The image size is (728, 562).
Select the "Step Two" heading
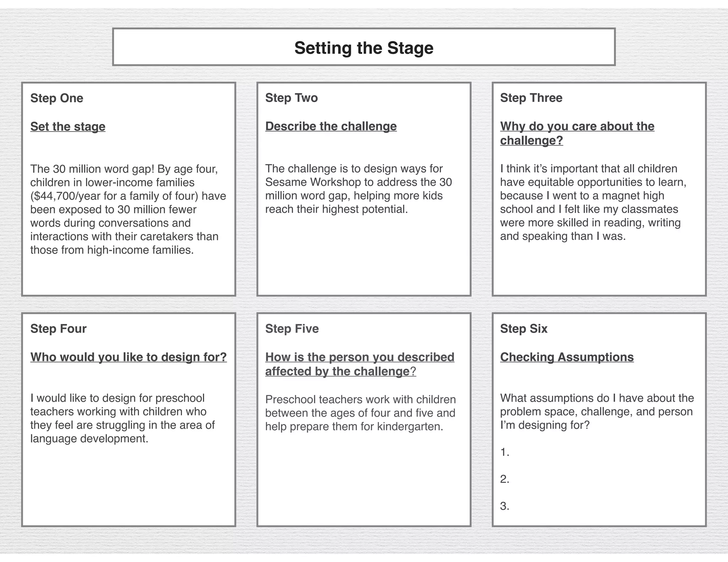click(291, 98)
